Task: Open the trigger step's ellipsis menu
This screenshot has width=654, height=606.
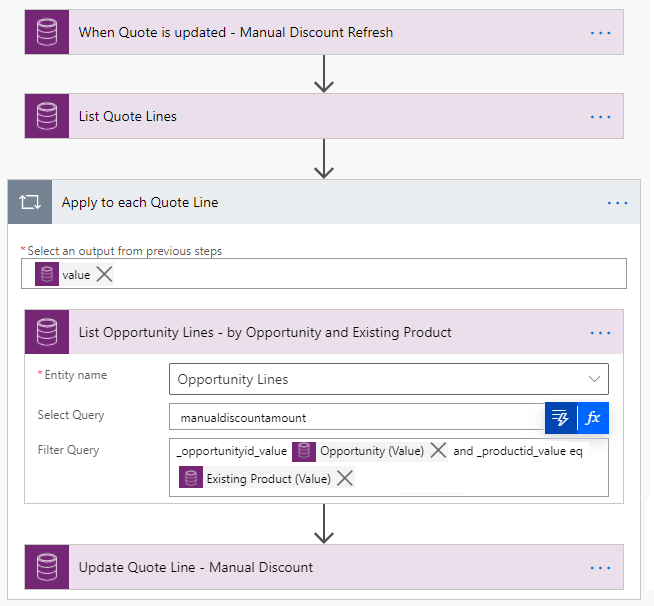Action: tap(600, 32)
